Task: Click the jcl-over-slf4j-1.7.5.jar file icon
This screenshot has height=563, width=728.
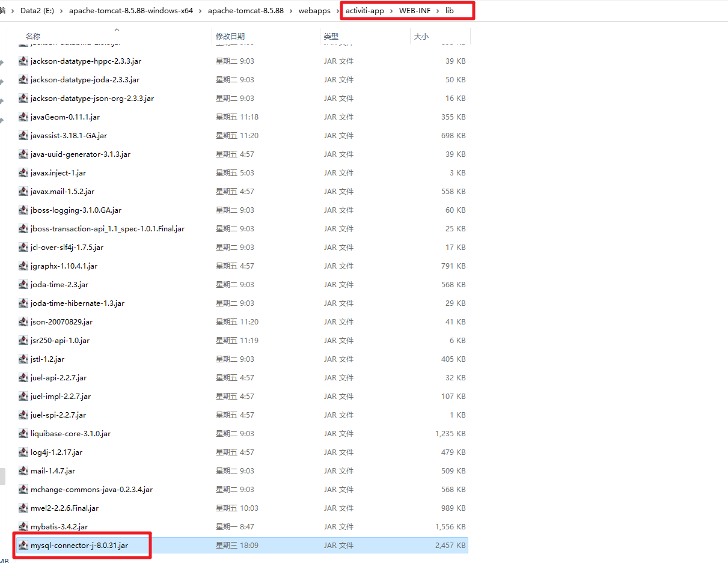Action: coord(23,248)
